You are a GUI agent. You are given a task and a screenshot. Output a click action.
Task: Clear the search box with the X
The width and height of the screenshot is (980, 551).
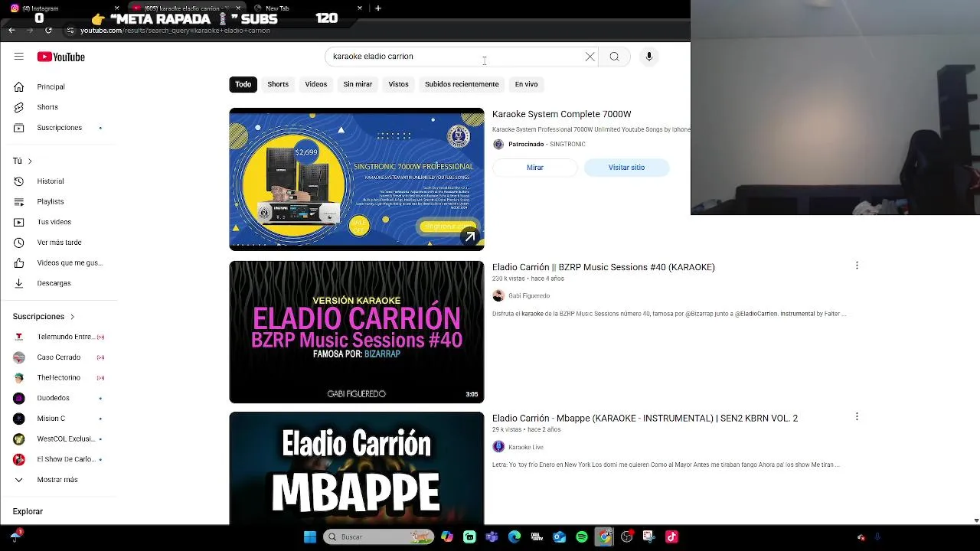click(x=590, y=57)
